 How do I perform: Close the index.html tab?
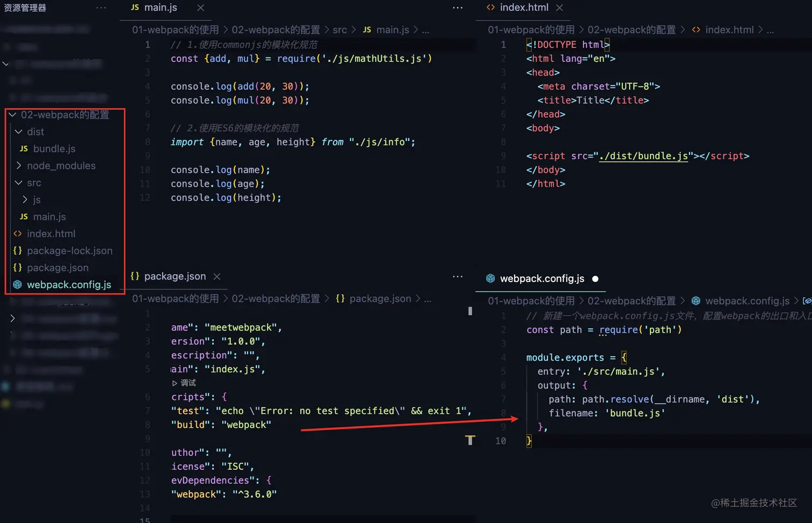point(560,8)
